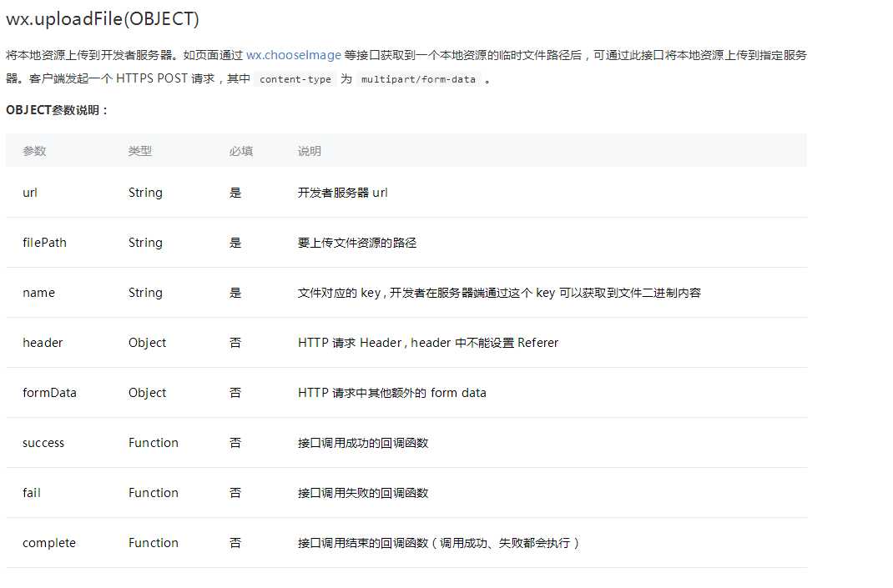Click the header parameter name
893x588 pixels.
click(42, 342)
